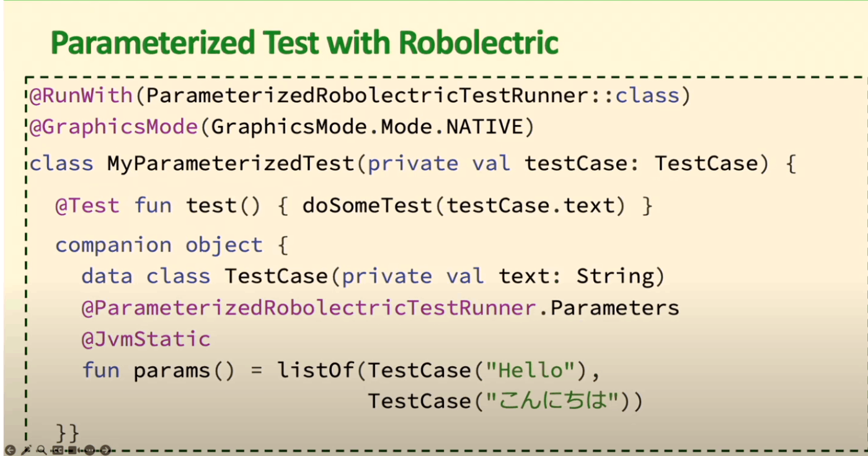The width and height of the screenshot is (868, 456).
Task: Toggle the camera icon in slideshow controls
Action: pyautogui.click(x=73, y=450)
